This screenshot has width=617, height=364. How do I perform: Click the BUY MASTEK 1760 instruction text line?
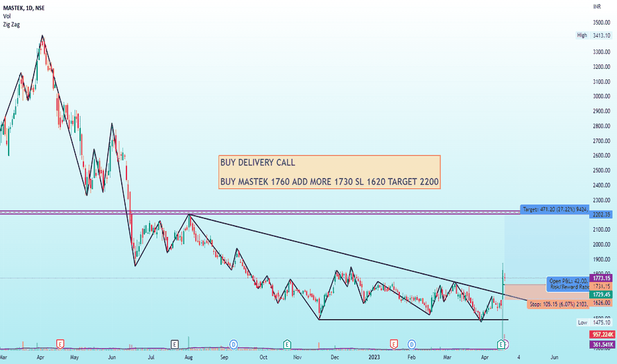tap(330, 181)
